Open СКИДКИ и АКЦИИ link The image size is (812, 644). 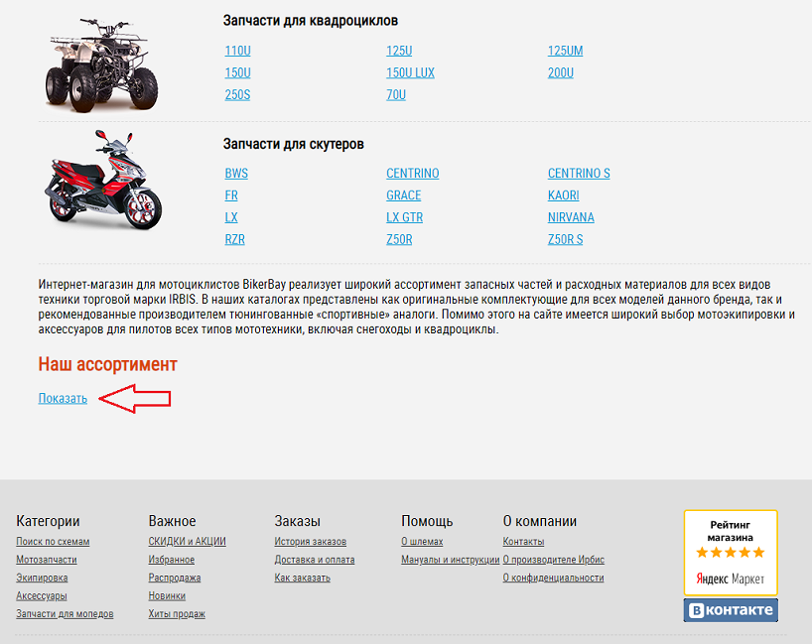188,542
